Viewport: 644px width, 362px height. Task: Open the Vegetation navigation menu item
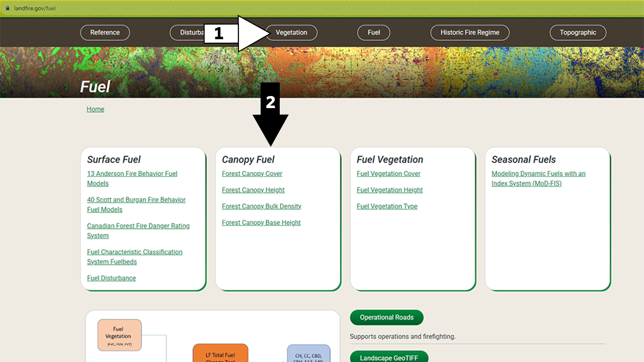[x=291, y=32]
